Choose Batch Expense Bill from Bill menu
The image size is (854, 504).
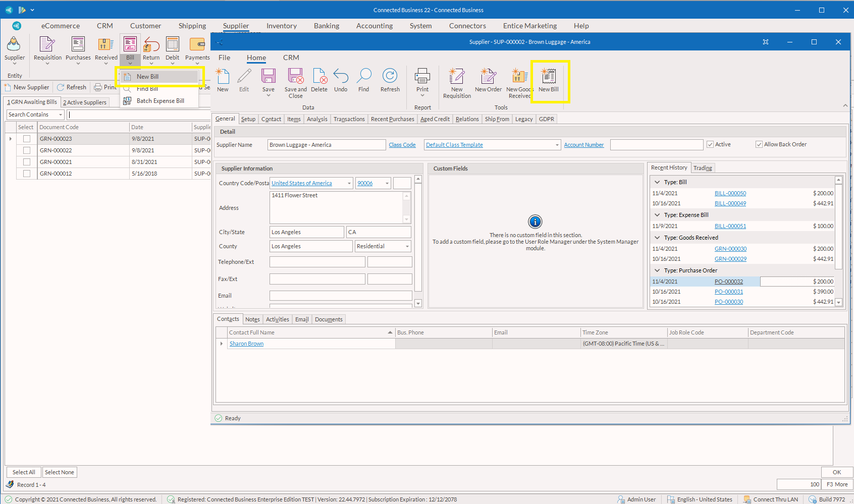(160, 101)
